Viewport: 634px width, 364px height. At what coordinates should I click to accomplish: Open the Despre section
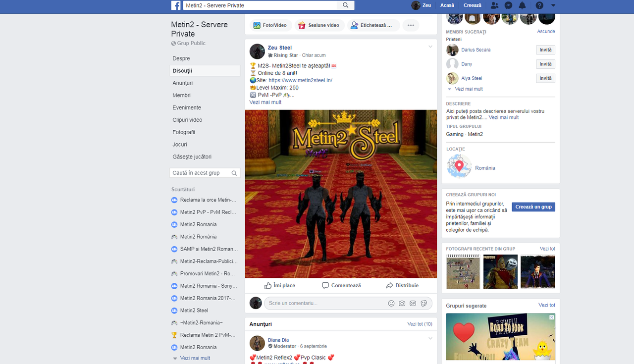tap(205, 58)
